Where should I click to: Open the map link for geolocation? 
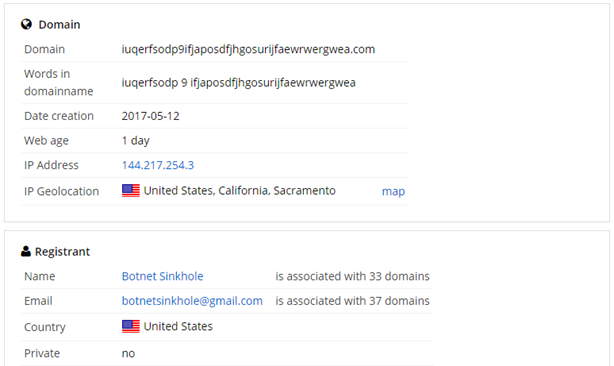pyautogui.click(x=393, y=191)
